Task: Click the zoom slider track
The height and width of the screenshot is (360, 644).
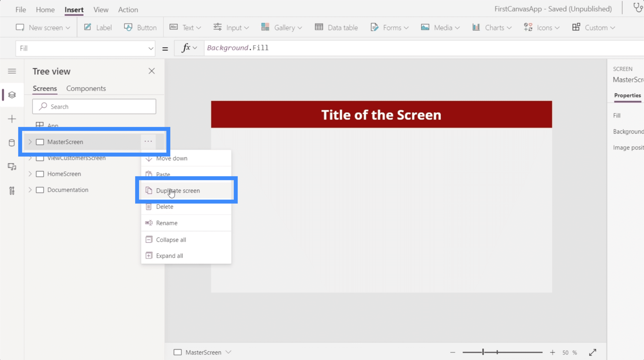Action: pos(502,352)
